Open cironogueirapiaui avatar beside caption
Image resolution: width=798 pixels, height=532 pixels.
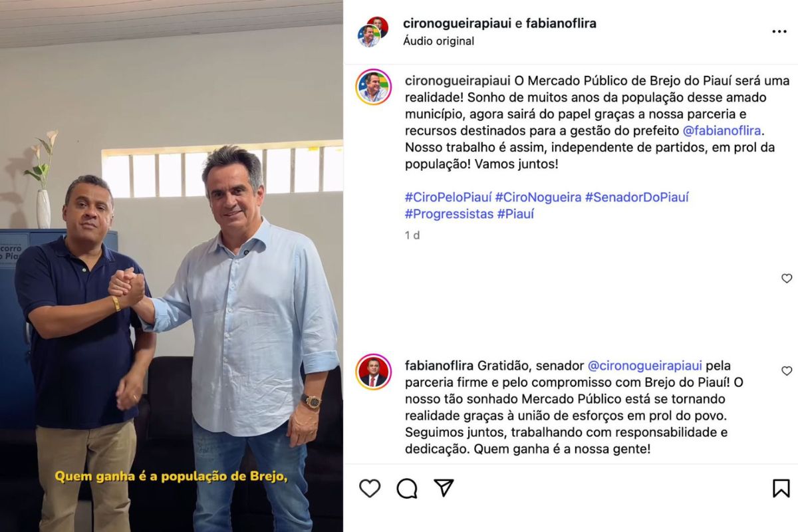[x=373, y=87]
